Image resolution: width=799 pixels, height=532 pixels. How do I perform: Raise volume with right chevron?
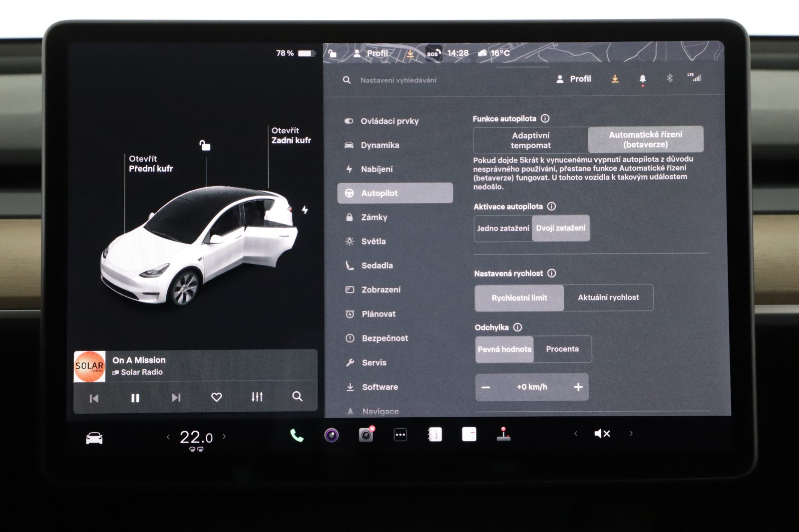631,433
